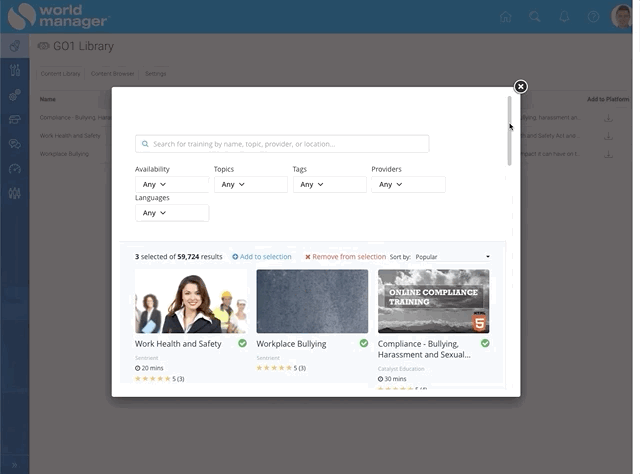This screenshot has width=640, height=474.
Task: Click Remove from selection link
Action: [345, 257]
